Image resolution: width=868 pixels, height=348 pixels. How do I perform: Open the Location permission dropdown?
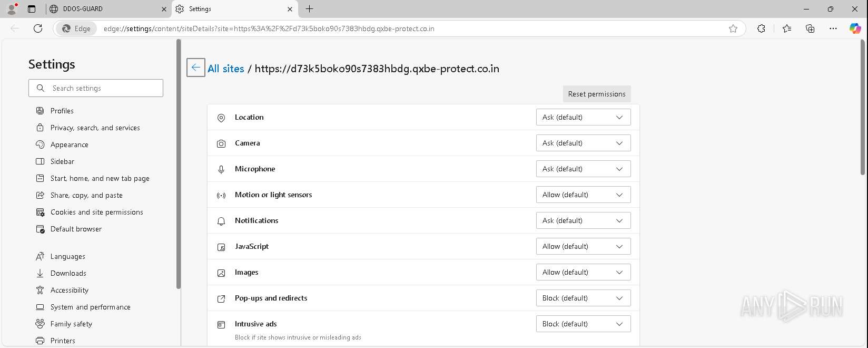click(x=583, y=117)
